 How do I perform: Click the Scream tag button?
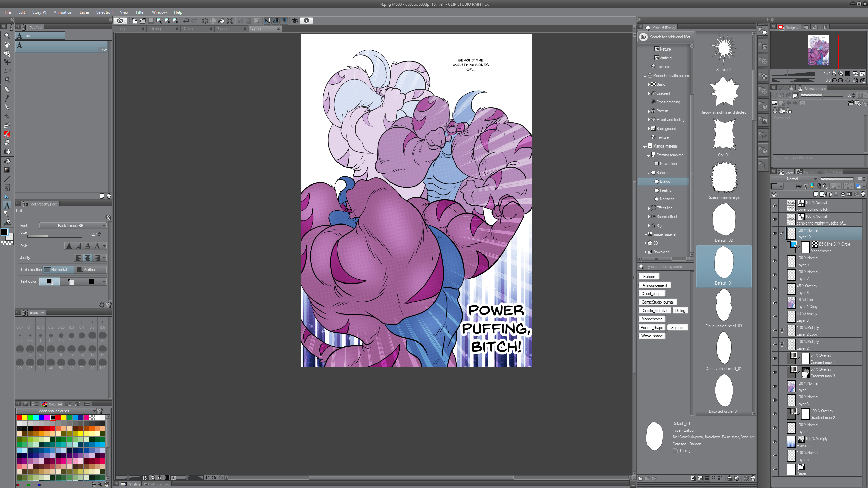[x=677, y=328]
